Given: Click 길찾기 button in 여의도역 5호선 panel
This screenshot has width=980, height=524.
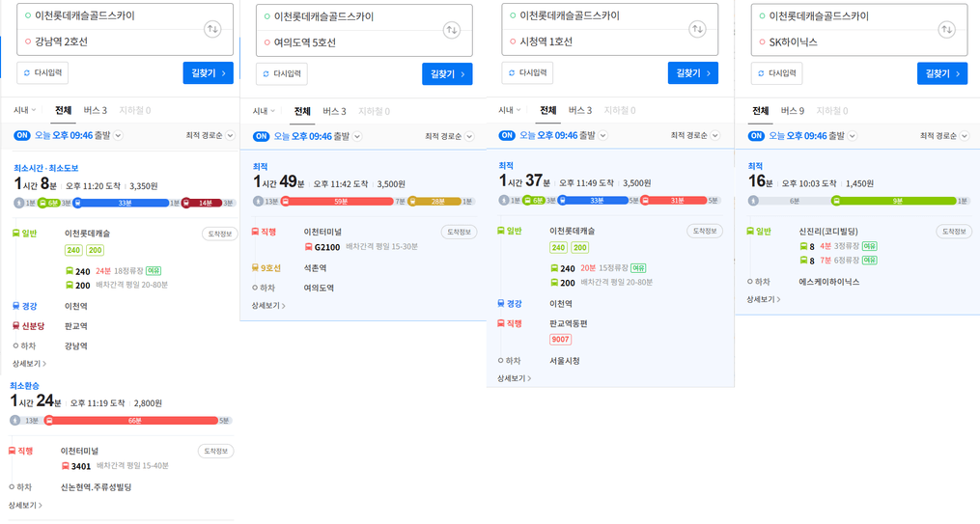Looking at the screenshot, I should (x=447, y=73).
